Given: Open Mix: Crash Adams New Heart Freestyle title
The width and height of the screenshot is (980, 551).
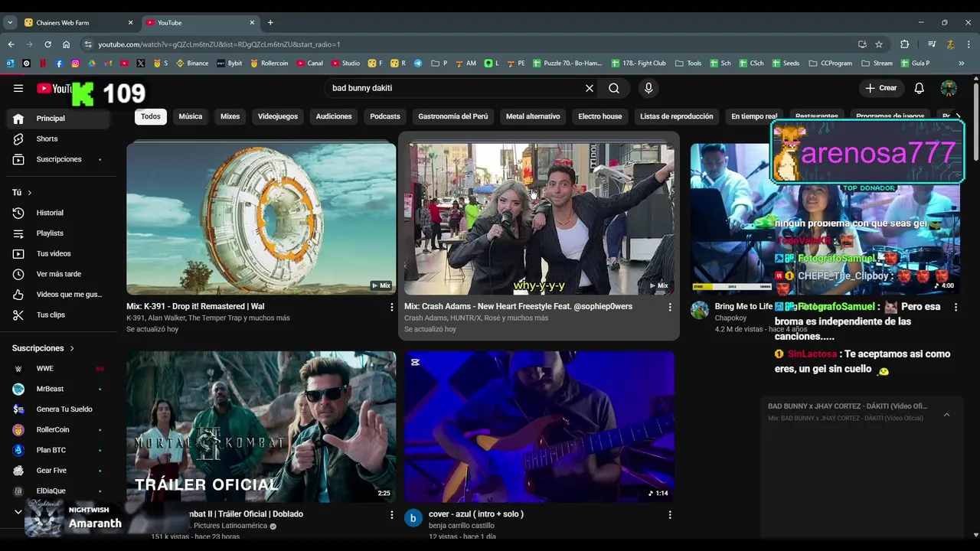Looking at the screenshot, I should (518, 307).
